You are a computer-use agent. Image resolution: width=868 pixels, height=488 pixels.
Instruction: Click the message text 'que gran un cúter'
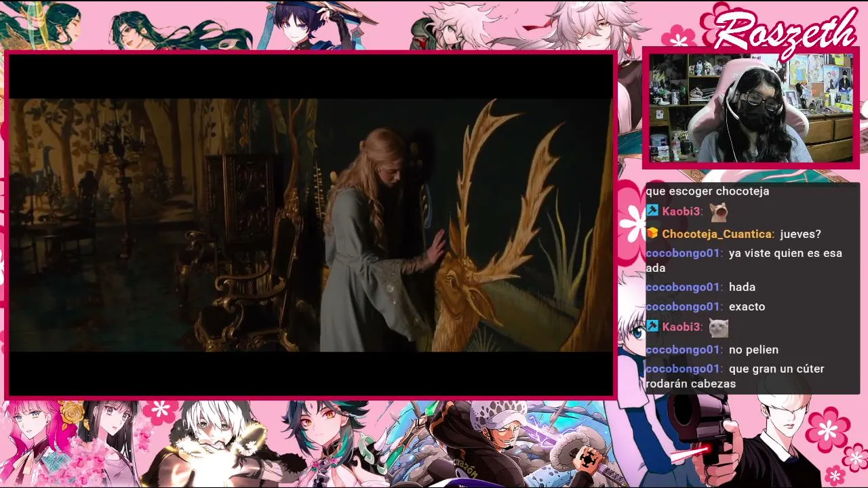(776, 369)
